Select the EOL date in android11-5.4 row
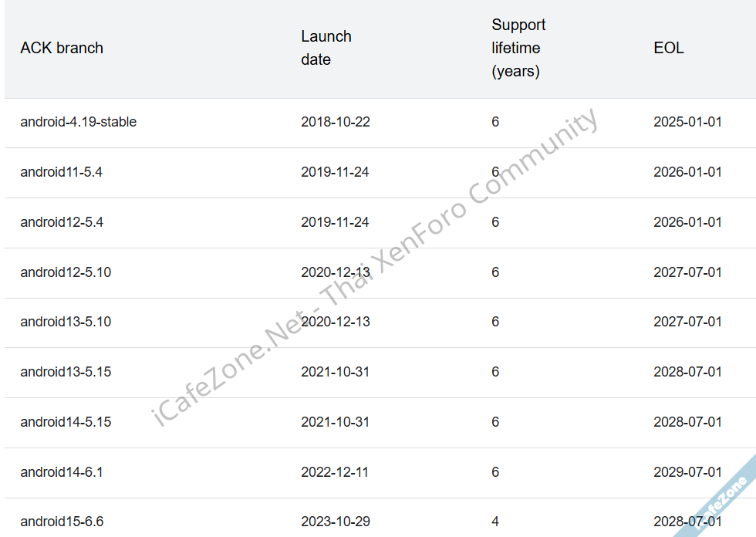 click(688, 172)
